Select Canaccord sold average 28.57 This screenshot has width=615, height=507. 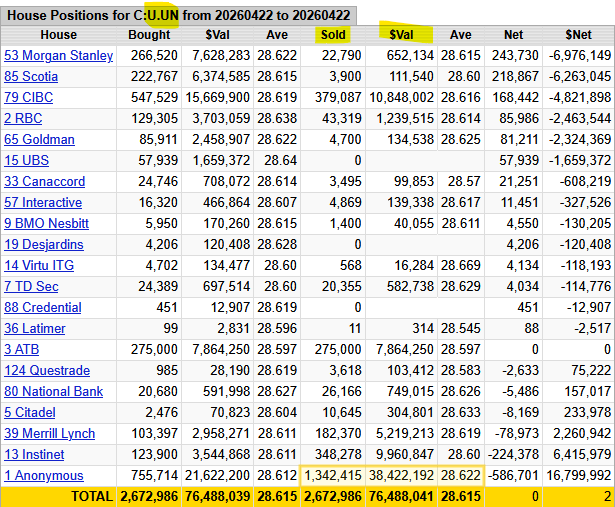coord(464,182)
